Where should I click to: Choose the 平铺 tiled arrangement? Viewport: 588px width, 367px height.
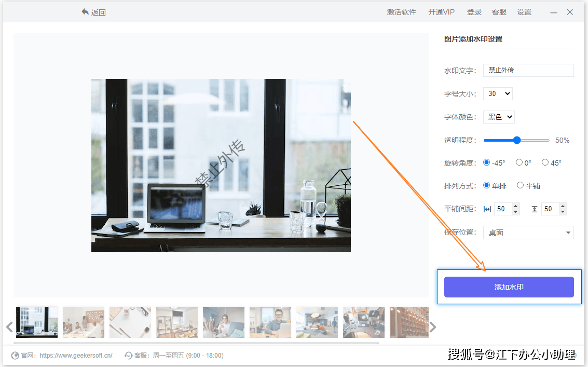(x=520, y=185)
